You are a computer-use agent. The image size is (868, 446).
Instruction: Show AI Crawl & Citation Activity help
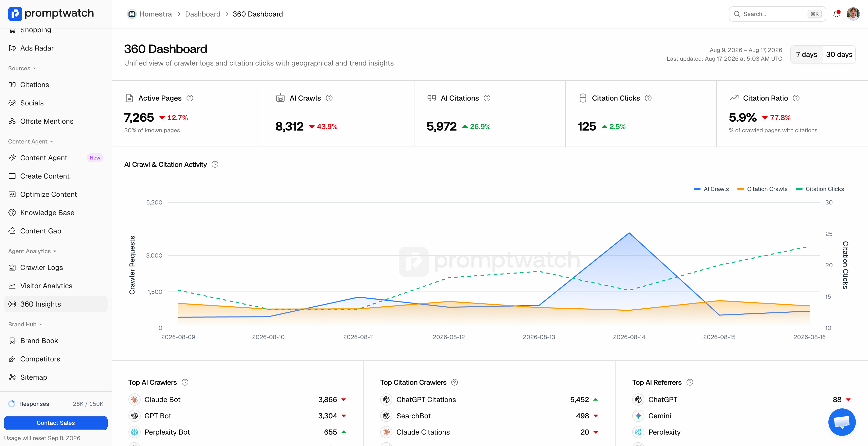pyautogui.click(x=215, y=165)
